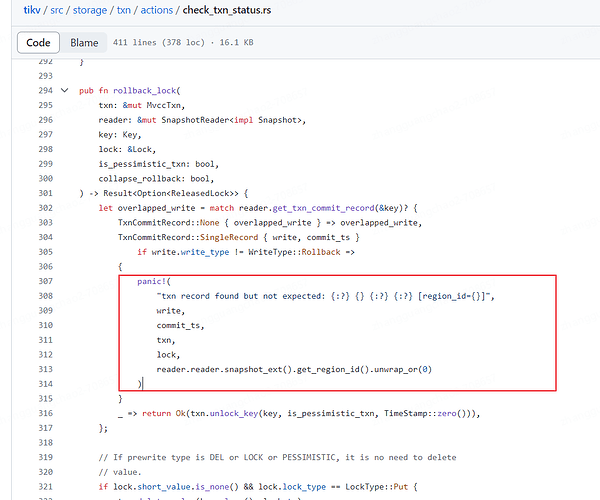This screenshot has width=600, height=500.
Task: Click the comment on line 319
Action: (x=277, y=458)
